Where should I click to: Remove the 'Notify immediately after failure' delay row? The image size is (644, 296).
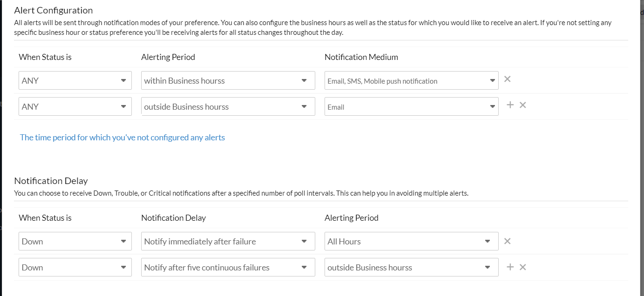(x=507, y=241)
